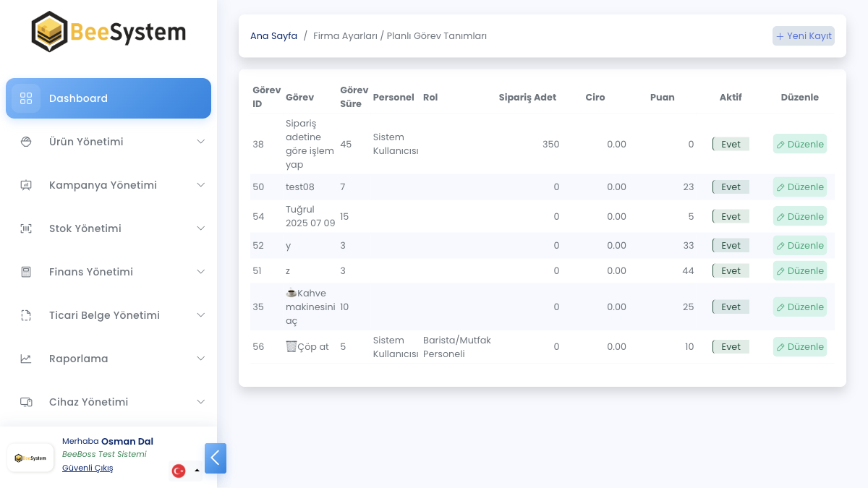Image resolution: width=868 pixels, height=488 pixels.
Task: Expand the Ürün Yönetimi submenu chevron
Action: pyautogui.click(x=201, y=142)
